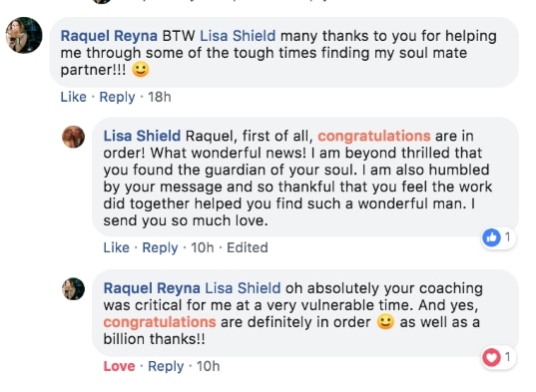Screen dimensions: 536x392
Task: Open Raquel Reyna author name in top comment
Action: tap(109, 36)
